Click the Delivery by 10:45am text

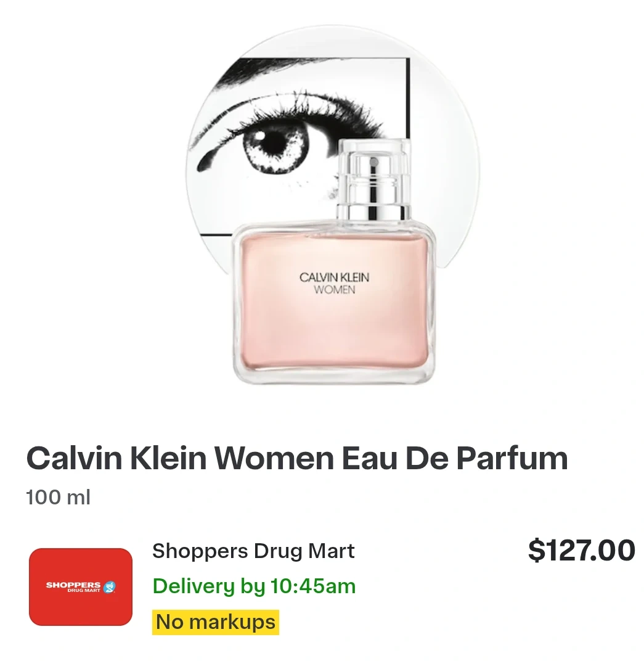(254, 586)
